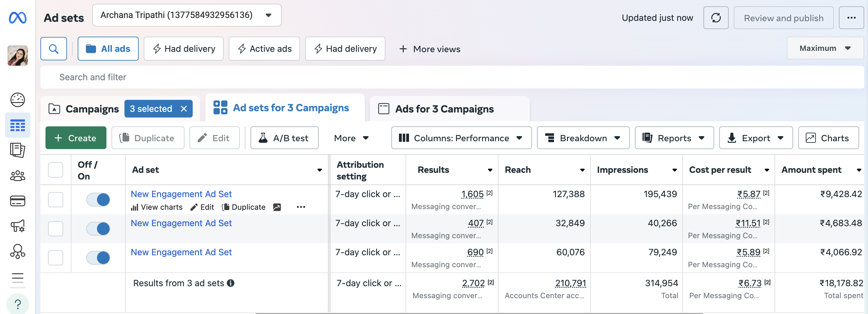
Task: Click the refresh data icon
Action: coord(716,18)
